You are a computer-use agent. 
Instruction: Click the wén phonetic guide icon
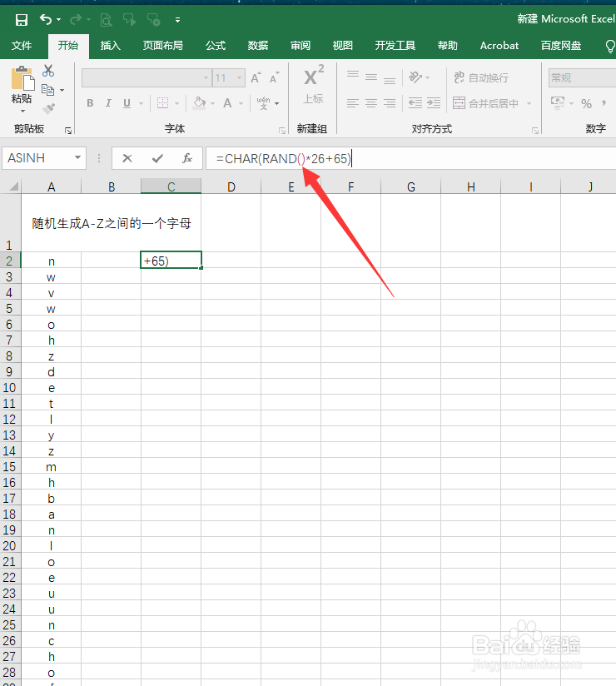[x=263, y=103]
